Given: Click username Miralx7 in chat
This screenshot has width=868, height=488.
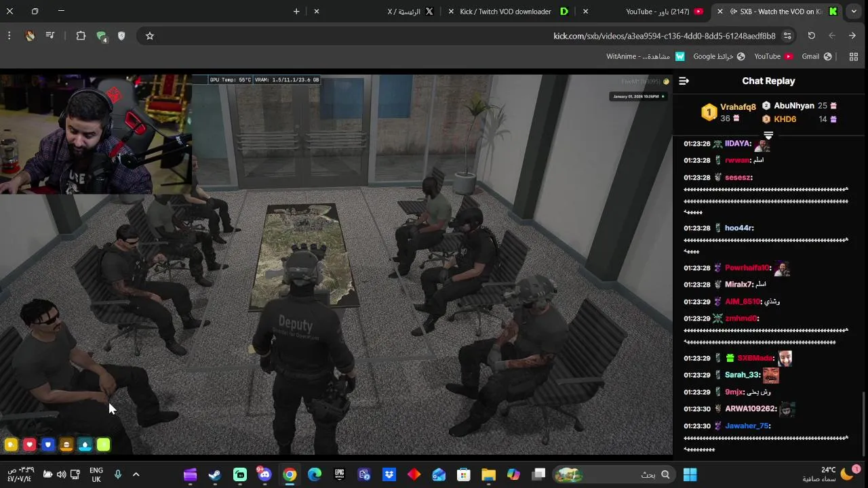Looking at the screenshot, I should click(x=738, y=285).
